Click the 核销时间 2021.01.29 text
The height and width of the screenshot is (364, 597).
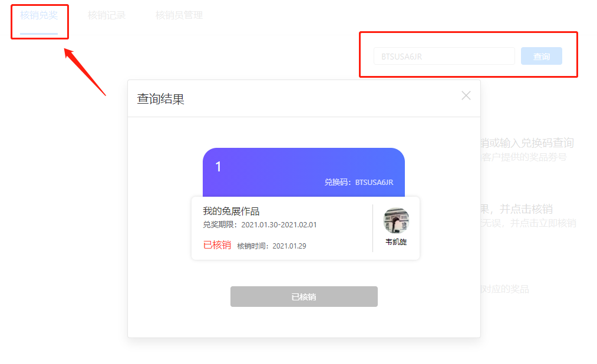pyautogui.click(x=272, y=246)
